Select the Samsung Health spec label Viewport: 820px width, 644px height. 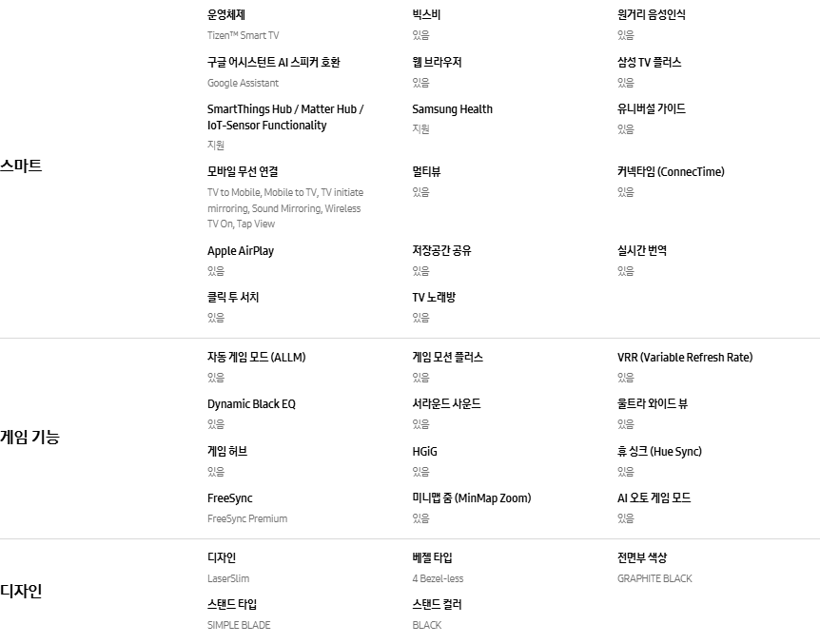pos(453,109)
